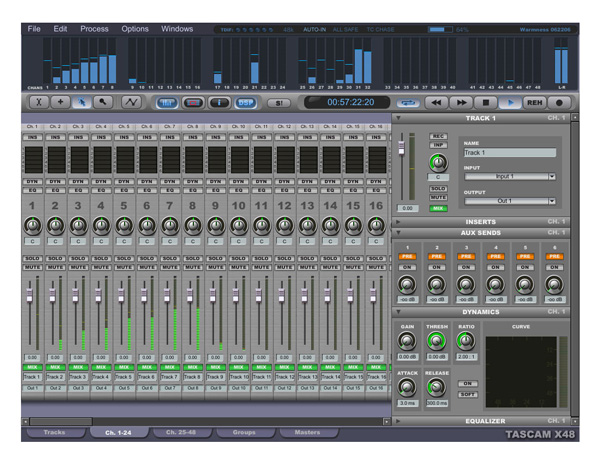
Task: Toggle the MIX button on channel 5
Action: [124, 367]
